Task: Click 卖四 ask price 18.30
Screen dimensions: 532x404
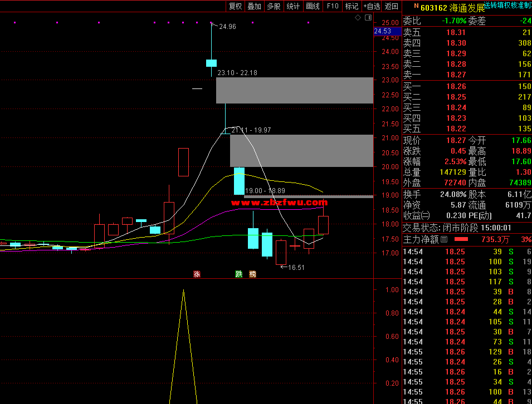Action: click(456, 43)
